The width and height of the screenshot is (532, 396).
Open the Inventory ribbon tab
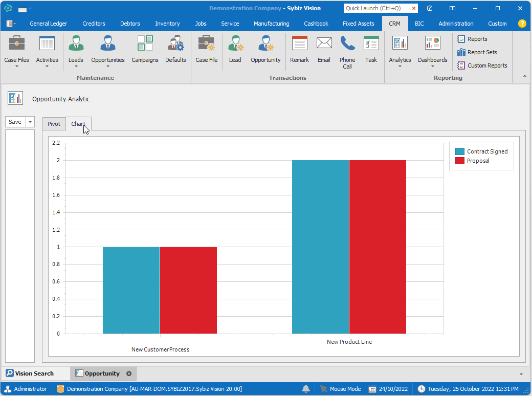[167, 24]
